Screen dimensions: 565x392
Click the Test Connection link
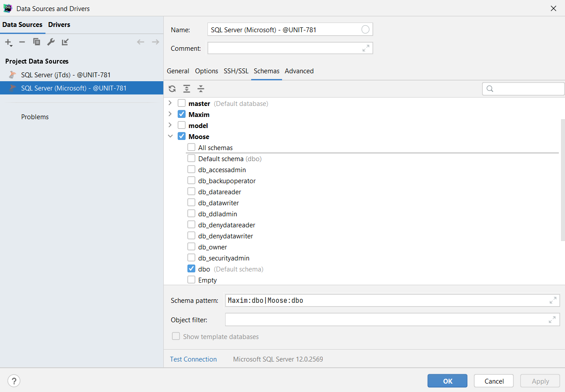click(193, 359)
